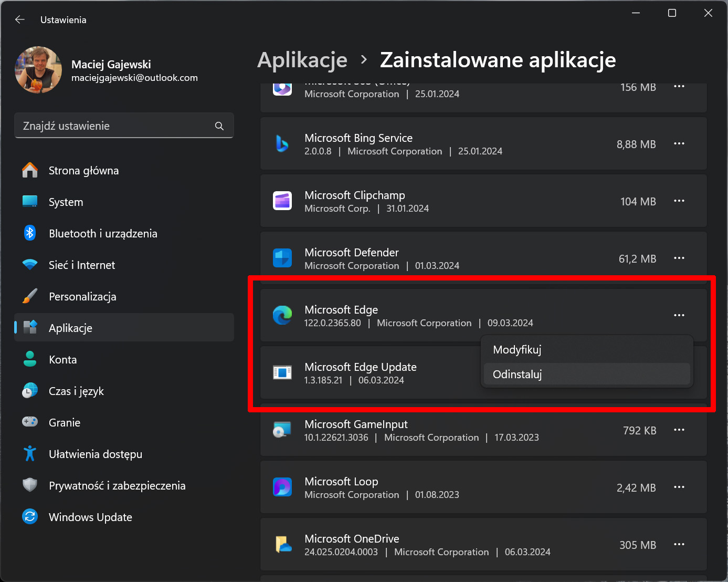Click the Sieć i Internet Wi-Fi icon
728x582 pixels.
click(x=30, y=265)
